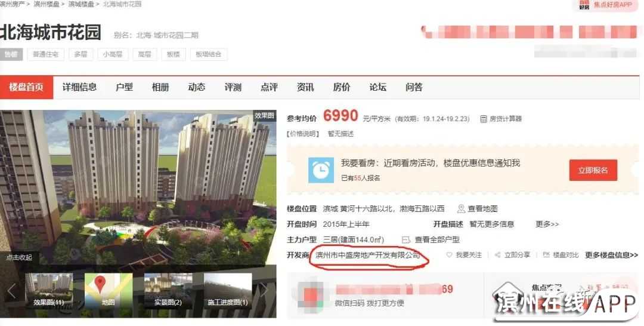Viewport: 644px width, 326px height.
Task: Open the 房贷计算器 calculator icon
Action: tap(484, 119)
